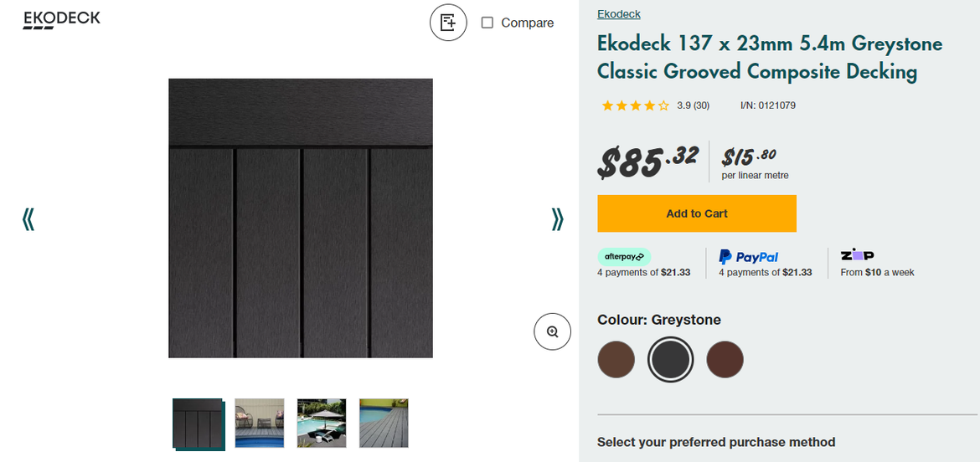Show the dark decking board thumbnail
This screenshot has width=980, height=462.
[198, 423]
